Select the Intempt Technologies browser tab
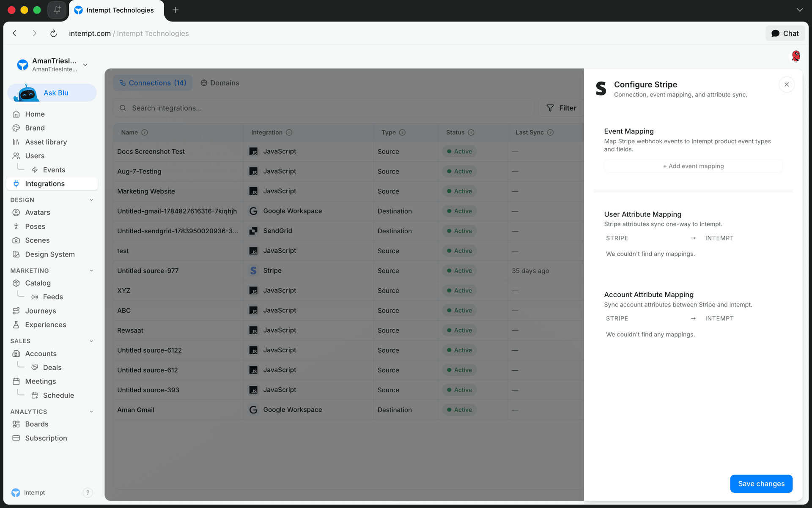812x508 pixels. pos(116,10)
